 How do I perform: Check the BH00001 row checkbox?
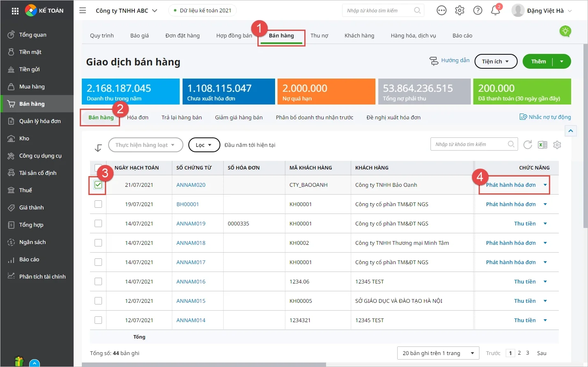pos(98,204)
